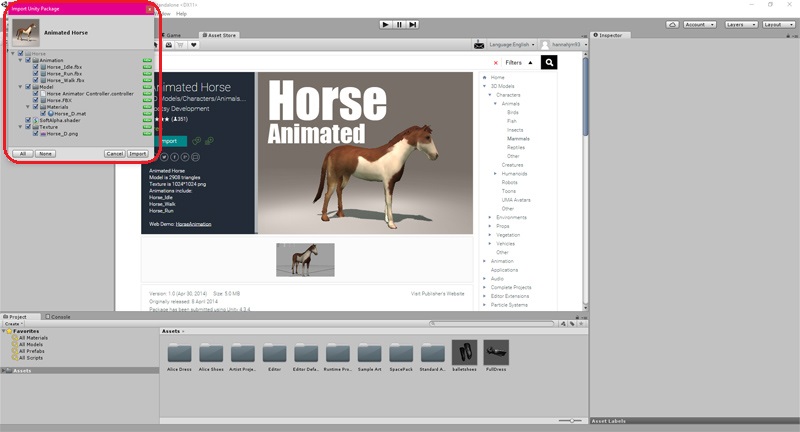Open the Create dropdown in Project panel
The width and height of the screenshot is (800, 432).
(14, 324)
